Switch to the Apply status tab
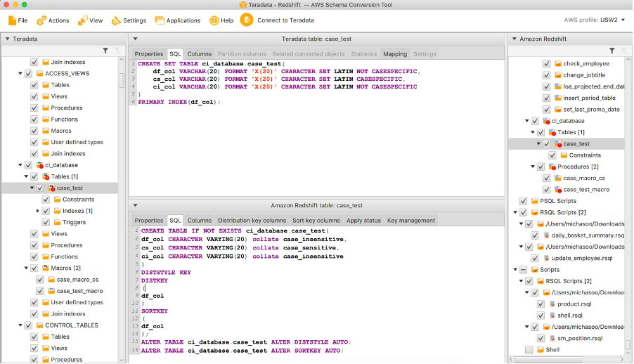Viewport: 634px width, 364px height. pos(363,221)
